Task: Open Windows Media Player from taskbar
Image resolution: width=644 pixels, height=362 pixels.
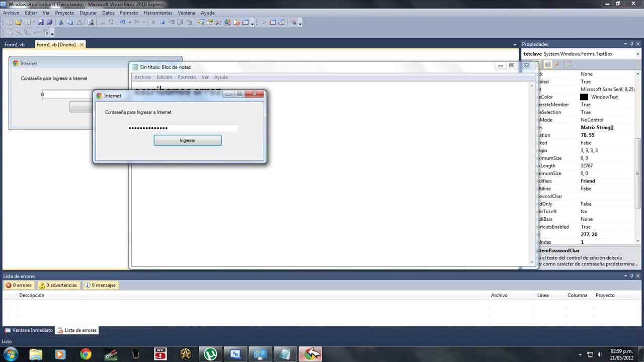Action: click(60, 354)
